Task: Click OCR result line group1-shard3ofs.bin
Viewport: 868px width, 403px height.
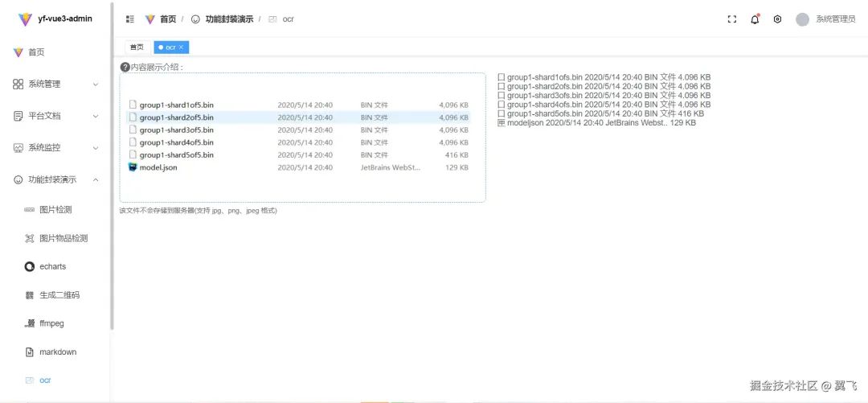Action: point(604,96)
